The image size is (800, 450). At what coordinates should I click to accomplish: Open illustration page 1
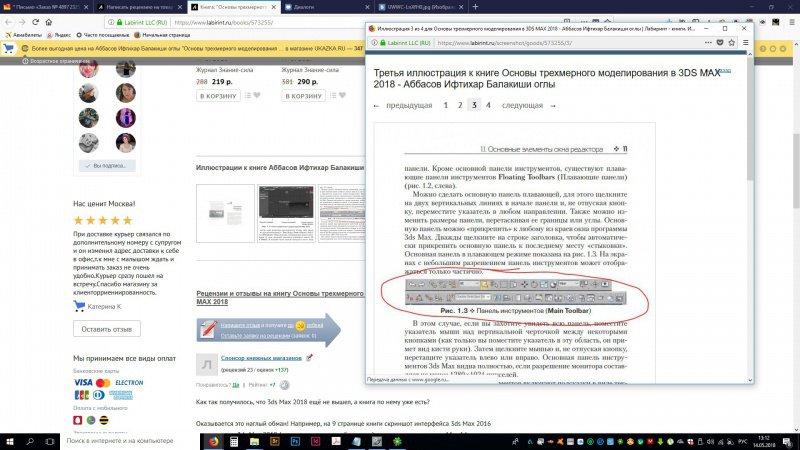point(445,105)
